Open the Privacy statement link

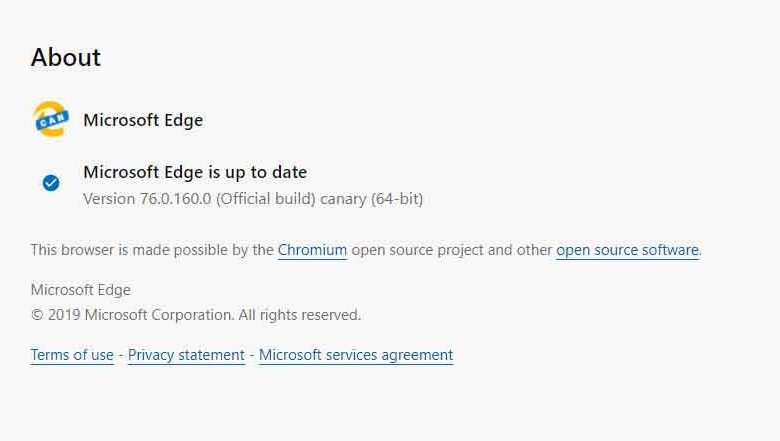186,355
